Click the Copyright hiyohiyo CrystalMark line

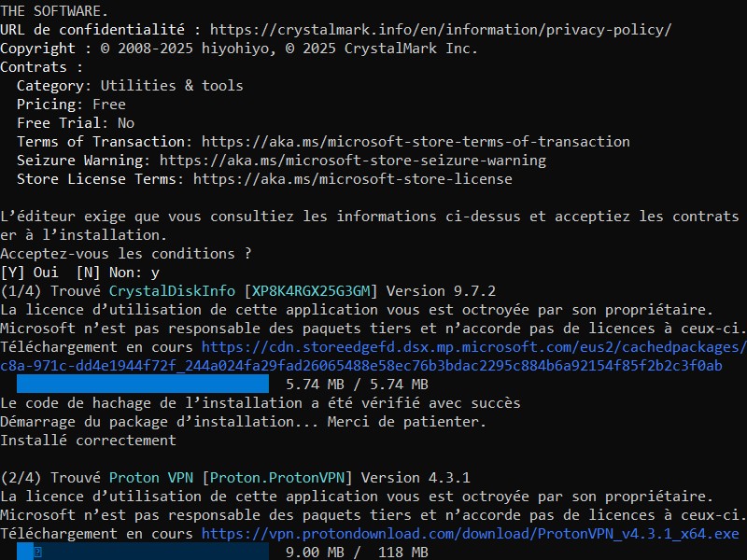[x=239, y=49]
